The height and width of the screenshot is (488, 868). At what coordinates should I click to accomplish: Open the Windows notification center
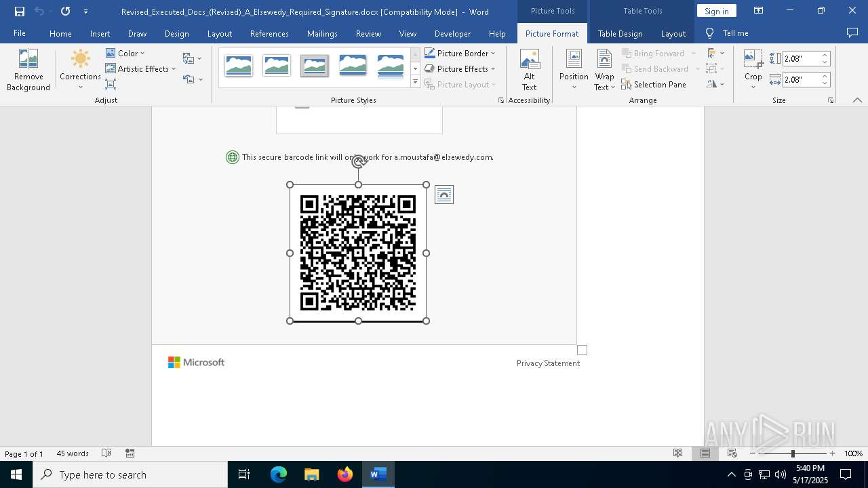click(846, 474)
